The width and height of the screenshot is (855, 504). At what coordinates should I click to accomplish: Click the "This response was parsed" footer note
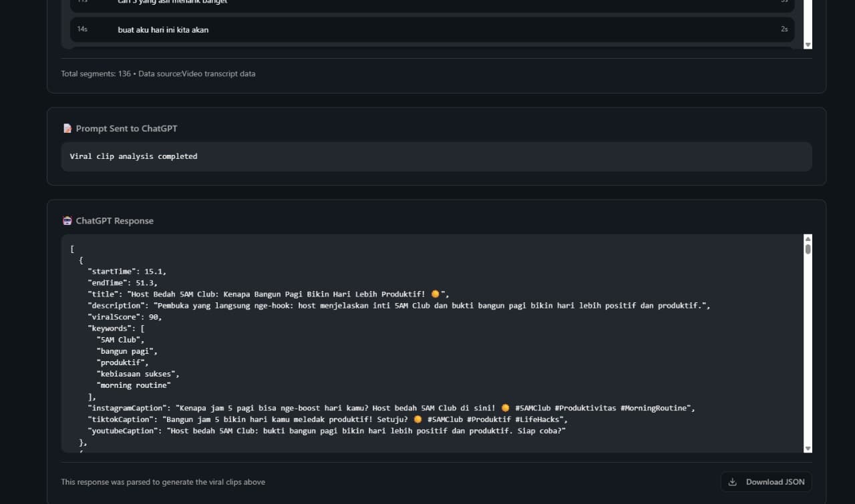[x=163, y=482]
